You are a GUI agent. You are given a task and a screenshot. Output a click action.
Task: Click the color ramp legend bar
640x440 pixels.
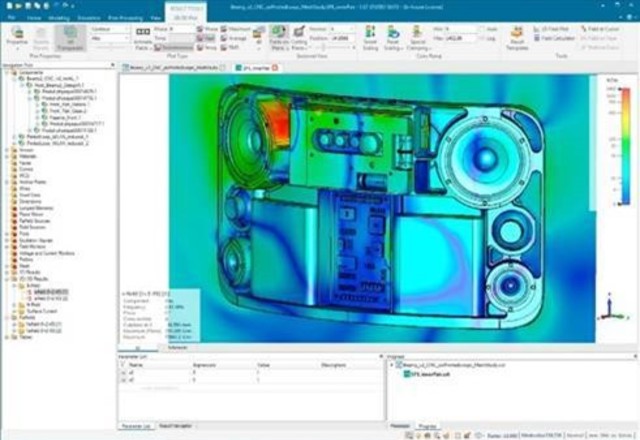coord(625,146)
